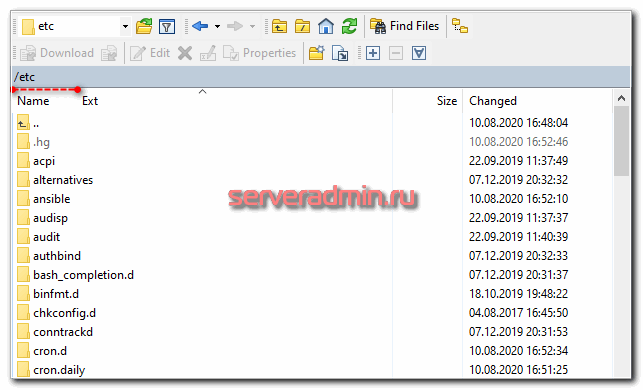
Task: Toggle the directory tree icon
Action: tap(460, 26)
